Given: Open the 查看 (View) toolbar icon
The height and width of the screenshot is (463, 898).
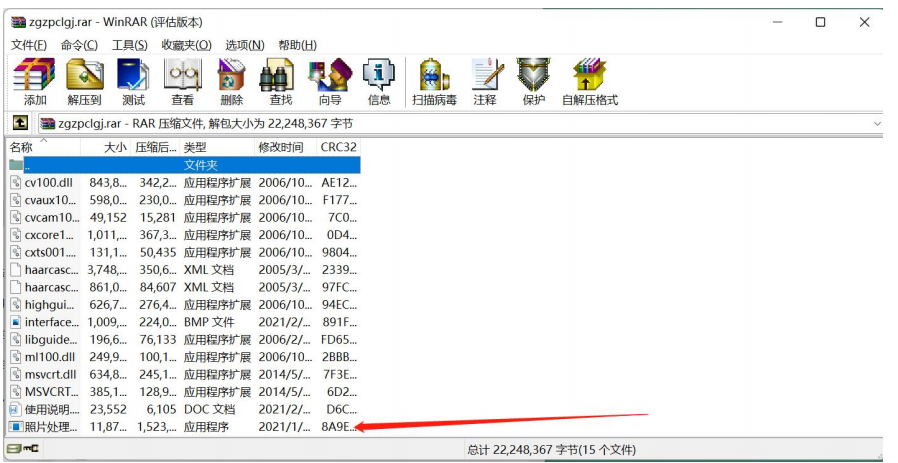Looking at the screenshot, I should pyautogui.click(x=182, y=81).
